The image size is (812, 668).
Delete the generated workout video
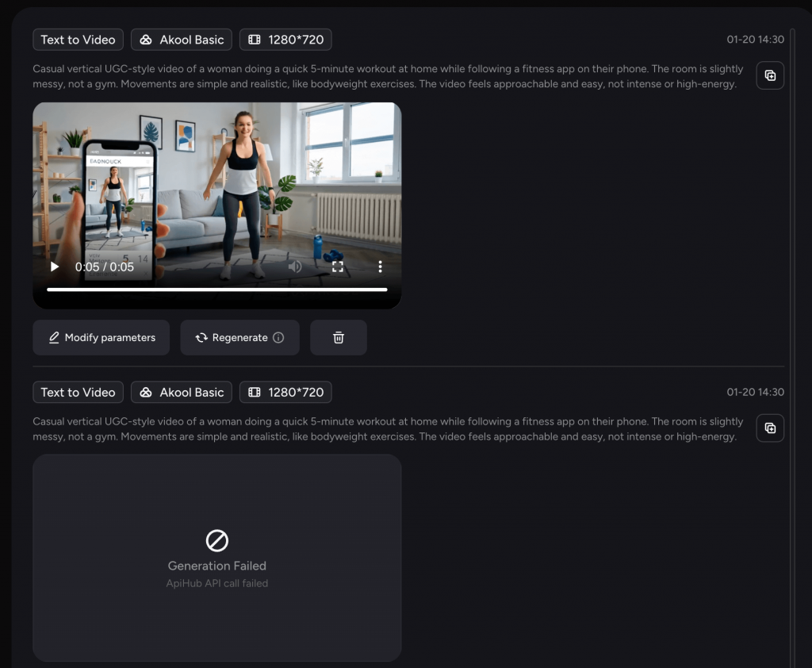pos(338,337)
